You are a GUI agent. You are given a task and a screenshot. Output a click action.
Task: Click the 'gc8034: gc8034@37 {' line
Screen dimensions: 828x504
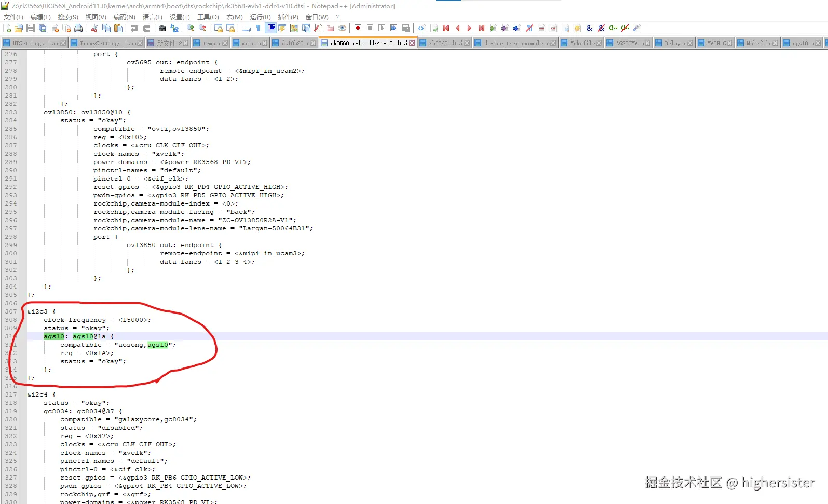(83, 411)
